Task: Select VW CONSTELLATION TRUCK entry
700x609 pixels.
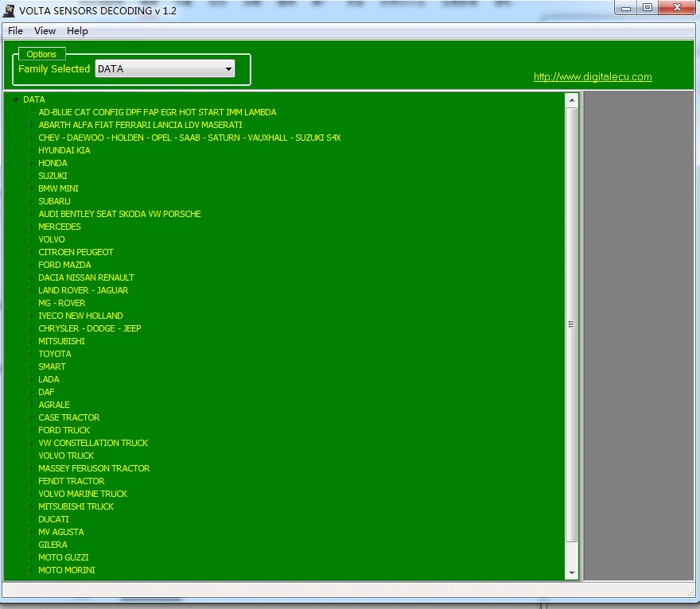Action: pos(93,443)
